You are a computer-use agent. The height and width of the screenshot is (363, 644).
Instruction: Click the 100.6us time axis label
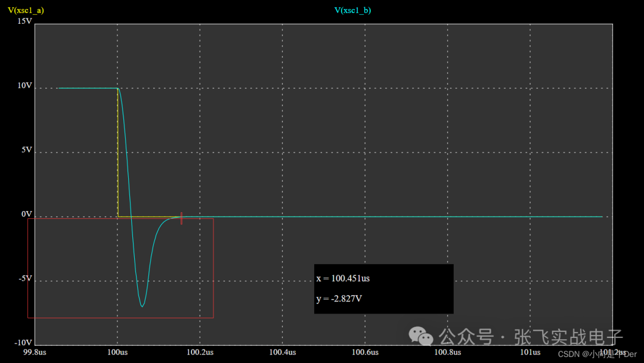pos(365,352)
